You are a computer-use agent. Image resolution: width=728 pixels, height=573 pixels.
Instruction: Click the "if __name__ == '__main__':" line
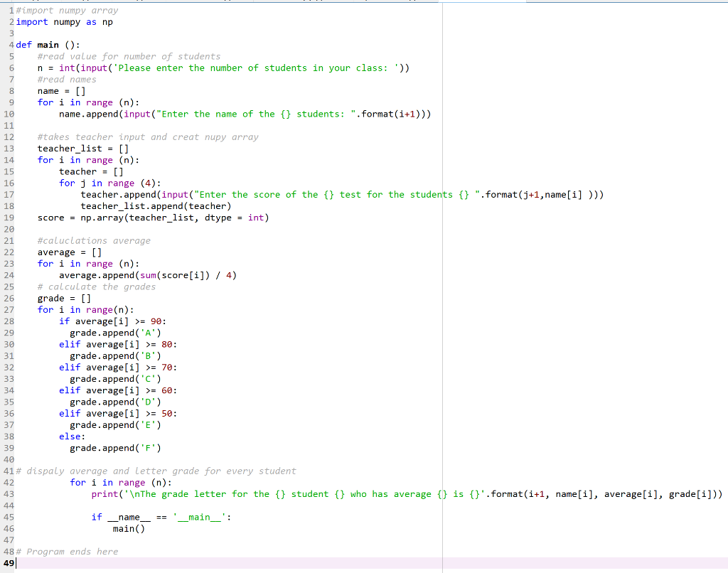[161, 518]
